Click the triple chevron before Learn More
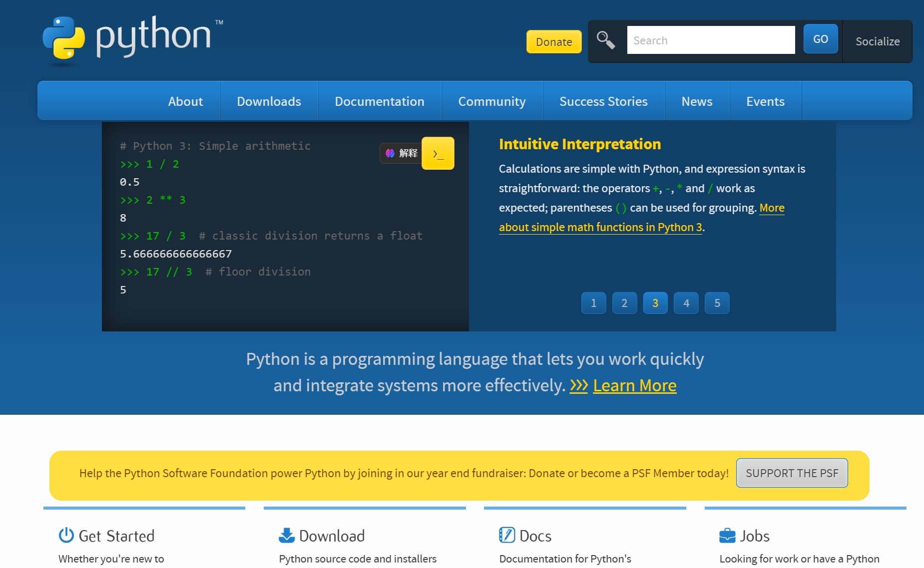 (x=579, y=385)
